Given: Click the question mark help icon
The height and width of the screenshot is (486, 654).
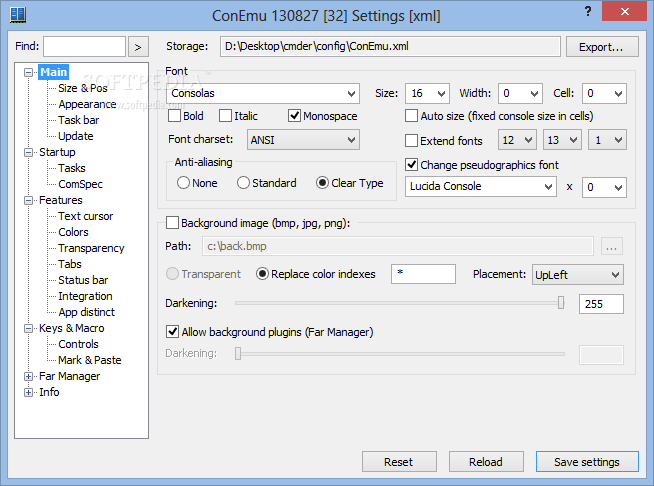Looking at the screenshot, I should [x=588, y=11].
